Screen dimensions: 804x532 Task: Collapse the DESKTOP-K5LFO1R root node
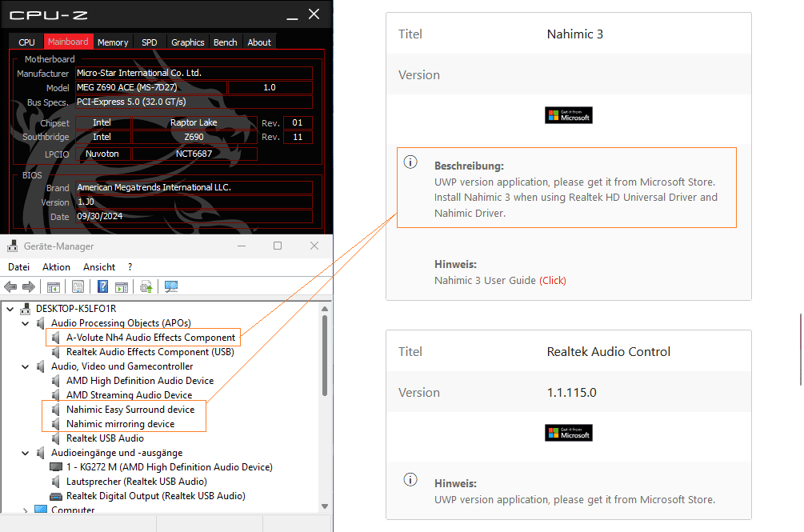10,309
